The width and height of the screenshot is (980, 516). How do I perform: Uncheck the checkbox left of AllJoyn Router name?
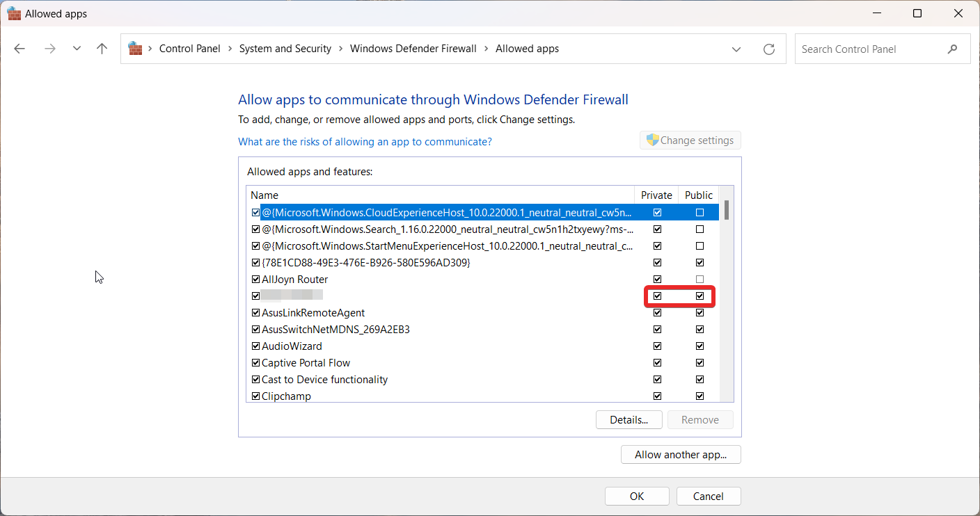(255, 280)
